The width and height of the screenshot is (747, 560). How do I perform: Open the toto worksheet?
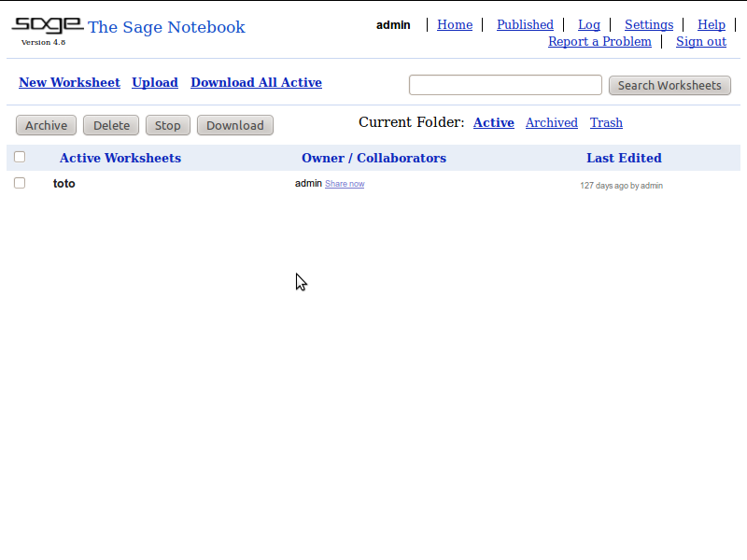coord(63,184)
